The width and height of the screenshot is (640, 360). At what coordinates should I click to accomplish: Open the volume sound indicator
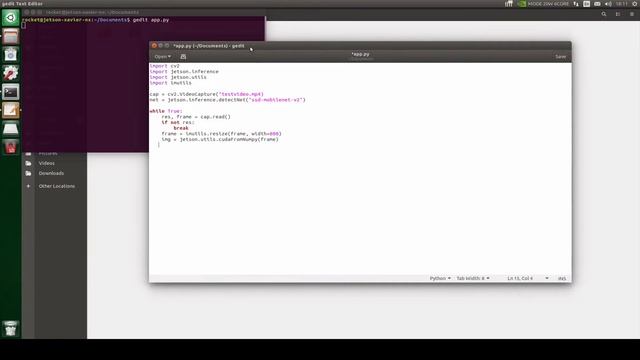608,4
